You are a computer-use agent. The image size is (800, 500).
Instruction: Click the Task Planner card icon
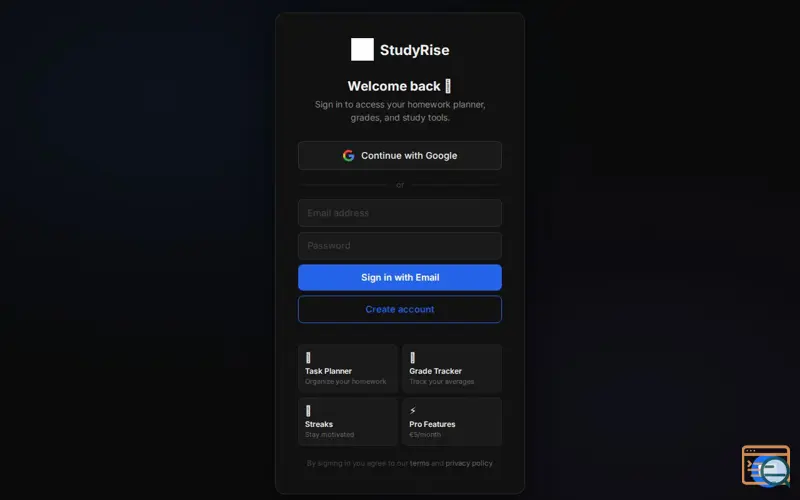(x=308, y=358)
